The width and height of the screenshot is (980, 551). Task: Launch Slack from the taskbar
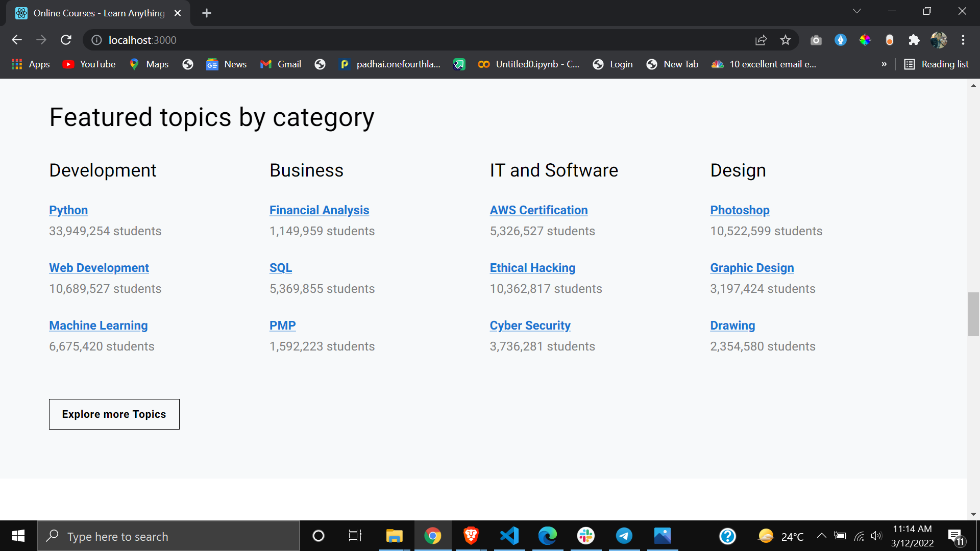tap(585, 536)
